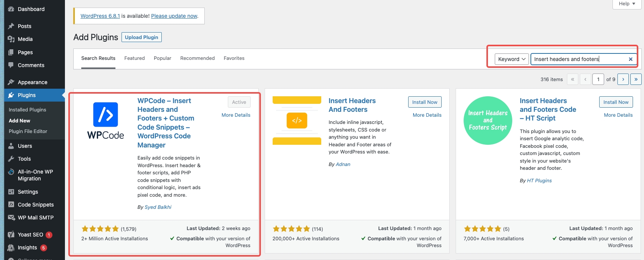Click the current page number field
The height and width of the screenshot is (260, 644).
coord(598,79)
